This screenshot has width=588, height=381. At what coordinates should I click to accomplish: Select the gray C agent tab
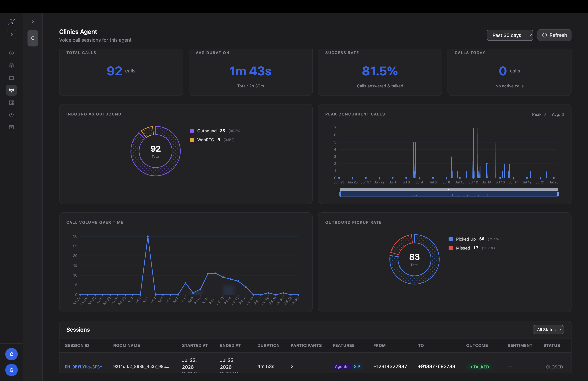pyautogui.click(x=33, y=38)
